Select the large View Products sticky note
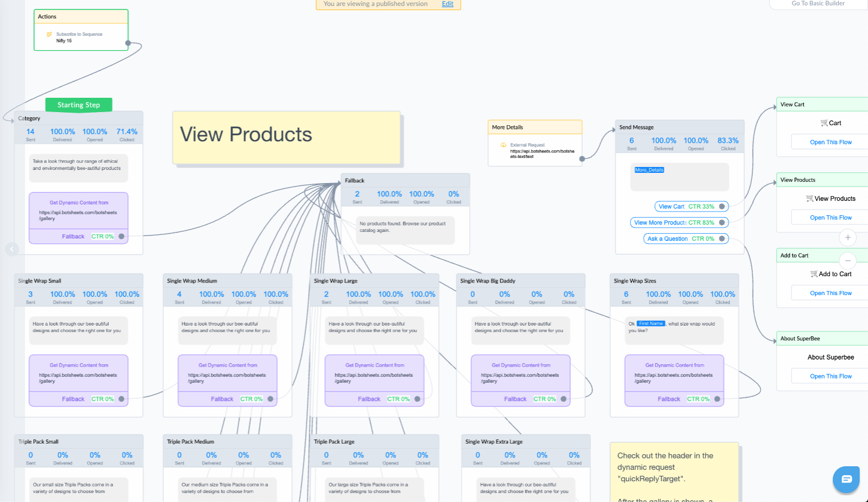The height and width of the screenshot is (502, 868). pyautogui.click(x=287, y=137)
